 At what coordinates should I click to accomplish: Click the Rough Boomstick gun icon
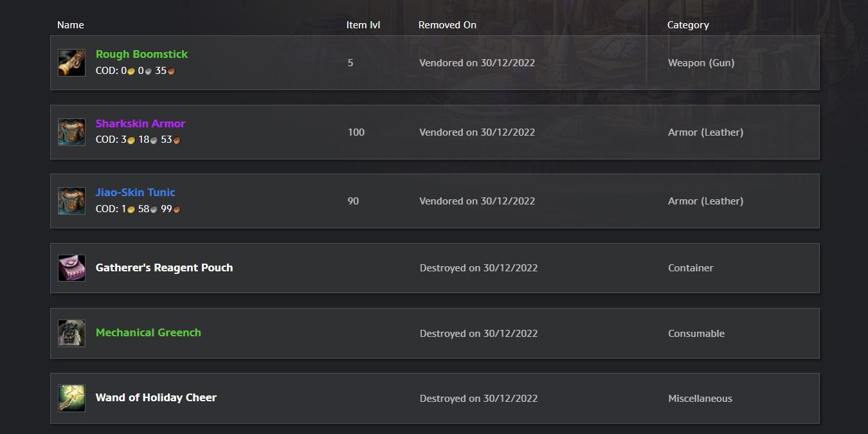coord(71,62)
